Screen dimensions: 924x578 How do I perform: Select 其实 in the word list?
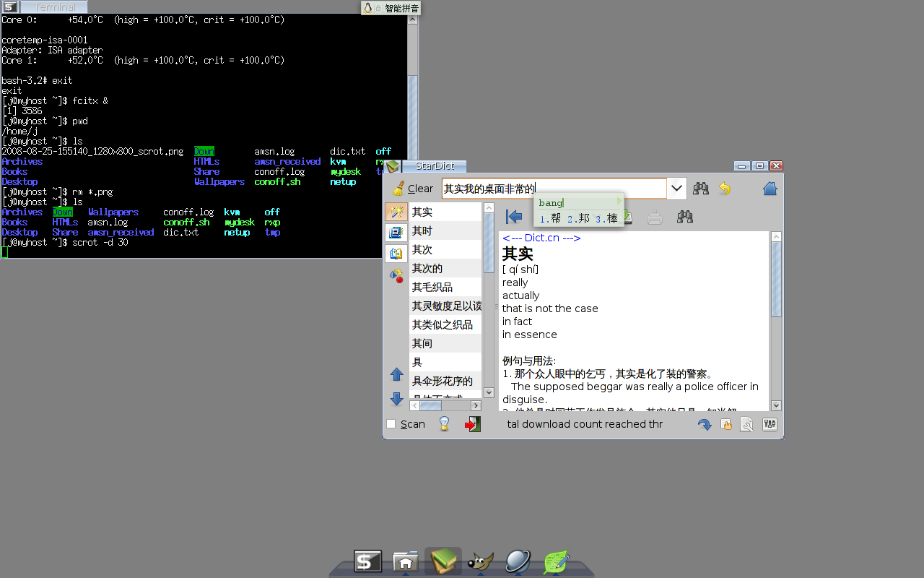coord(445,212)
